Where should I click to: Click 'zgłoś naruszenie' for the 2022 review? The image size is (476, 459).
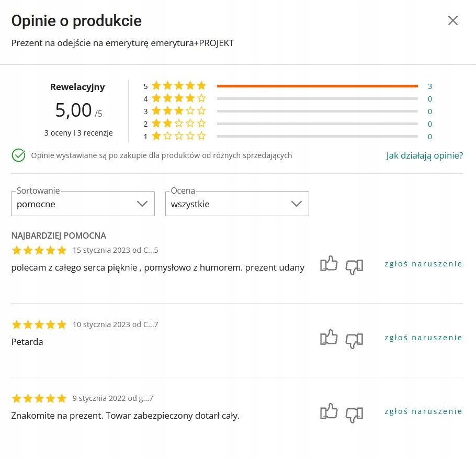point(423,411)
